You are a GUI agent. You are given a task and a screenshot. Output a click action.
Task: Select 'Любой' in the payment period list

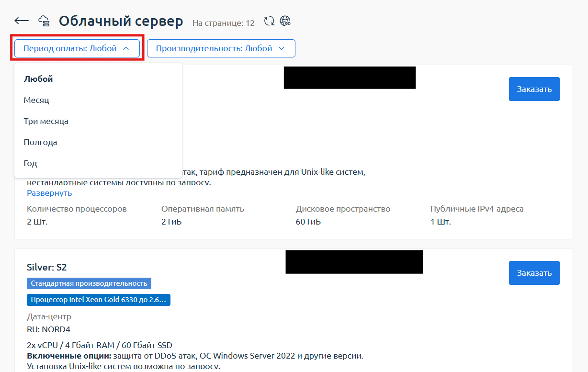(38, 79)
